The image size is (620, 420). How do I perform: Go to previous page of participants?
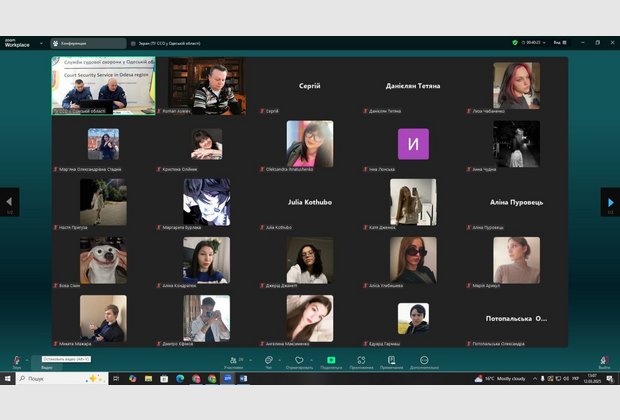point(9,201)
